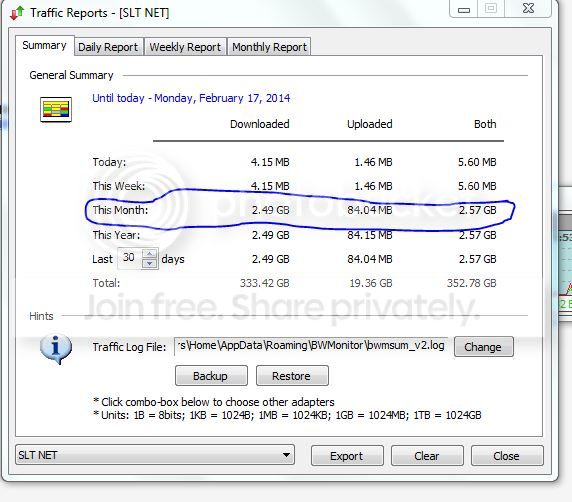The height and width of the screenshot is (502, 572).
Task: Click the This Year uploaded value 84.15 MB
Action: [x=370, y=235]
